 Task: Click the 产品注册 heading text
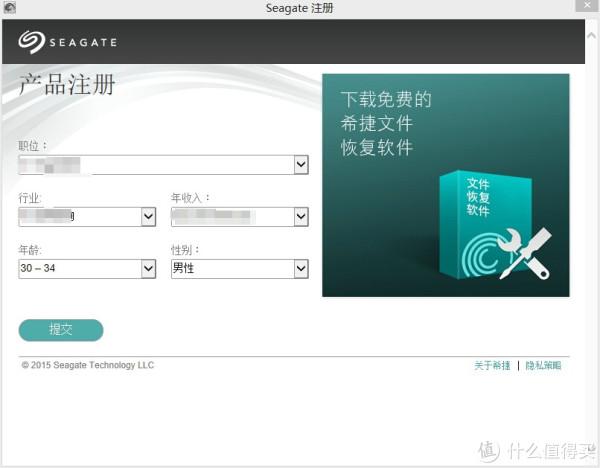click(x=67, y=84)
